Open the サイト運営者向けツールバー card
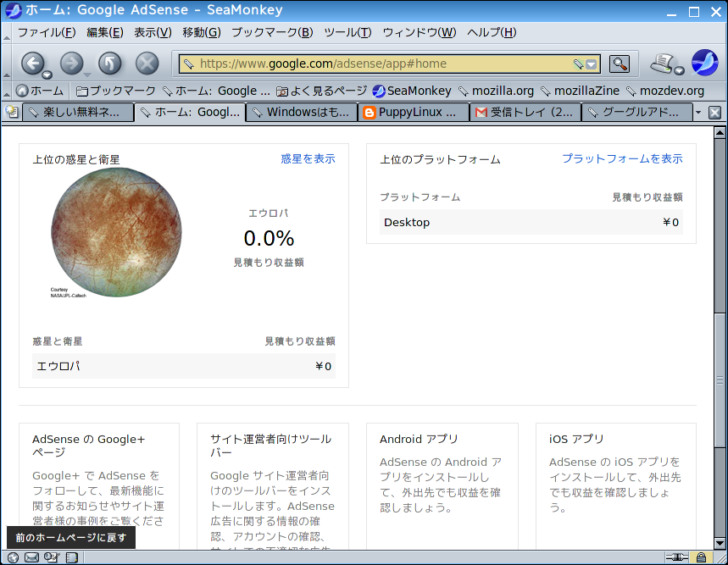 click(273, 486)
